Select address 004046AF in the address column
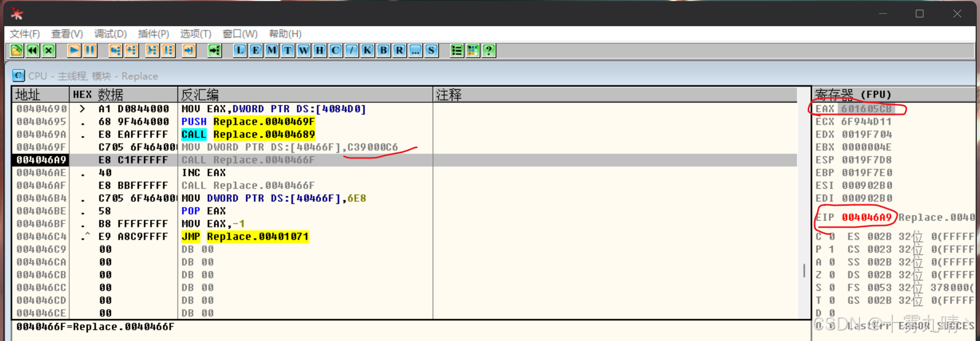The height and width of the screenshot is (341, 980). (x=41, y=185)
